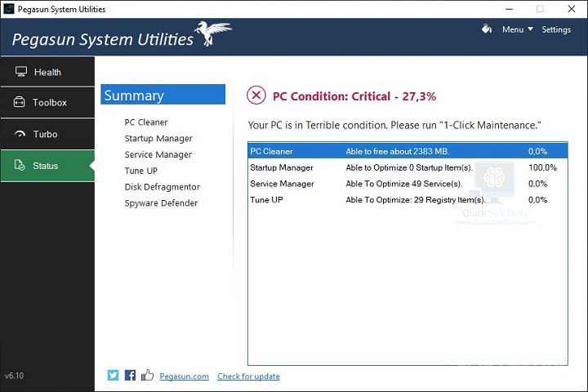
Task: Click the app icon in the title bar
Action: (9, 9)
